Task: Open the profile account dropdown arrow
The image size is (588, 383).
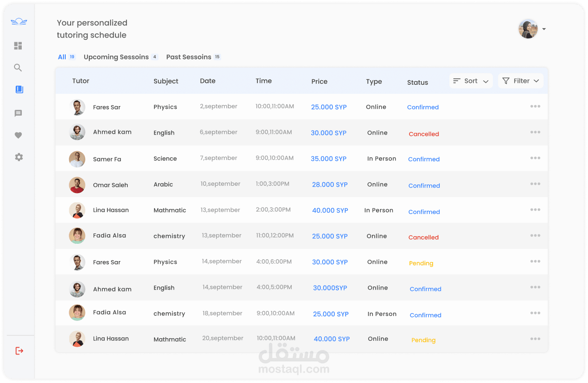Action: click(x=544, y=29)
